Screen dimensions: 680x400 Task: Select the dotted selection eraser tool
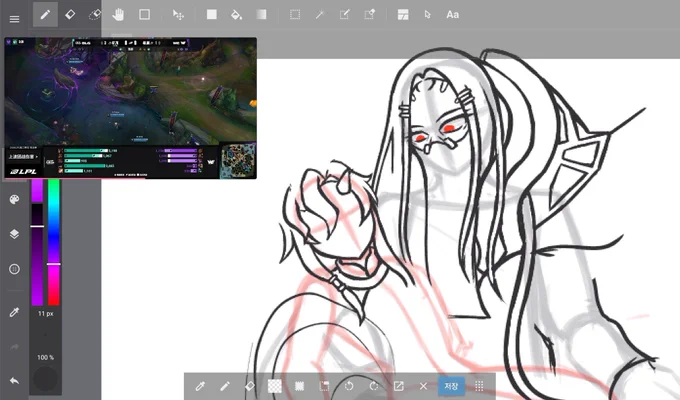(x=95, y=15)
